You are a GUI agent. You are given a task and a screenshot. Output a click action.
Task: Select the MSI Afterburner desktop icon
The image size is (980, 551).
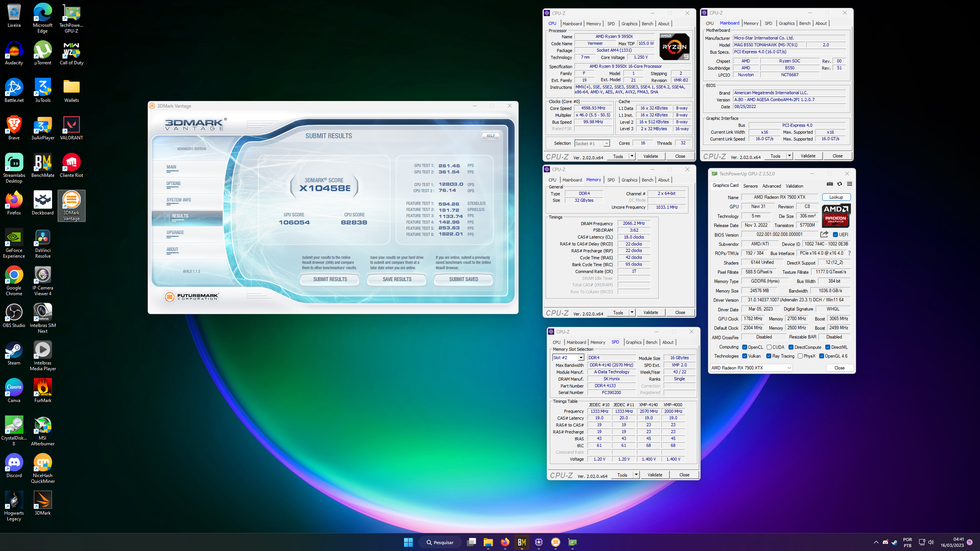[43, 431]
